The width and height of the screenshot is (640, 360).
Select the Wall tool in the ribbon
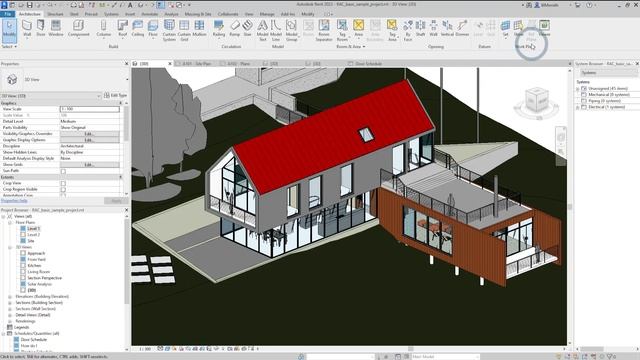[x=27, y=29]
